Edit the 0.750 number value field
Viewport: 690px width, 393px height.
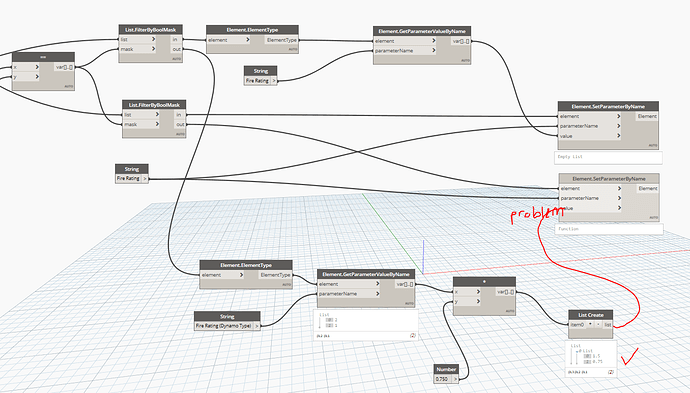[443, 379]
